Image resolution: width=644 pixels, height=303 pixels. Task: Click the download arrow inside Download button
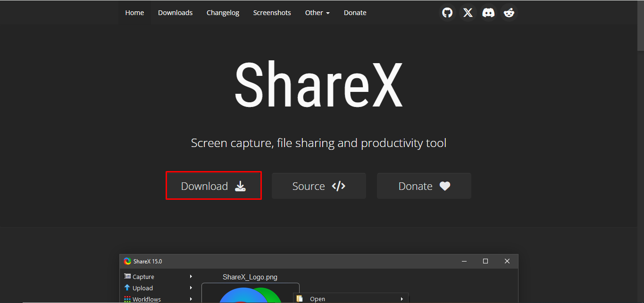241,187
